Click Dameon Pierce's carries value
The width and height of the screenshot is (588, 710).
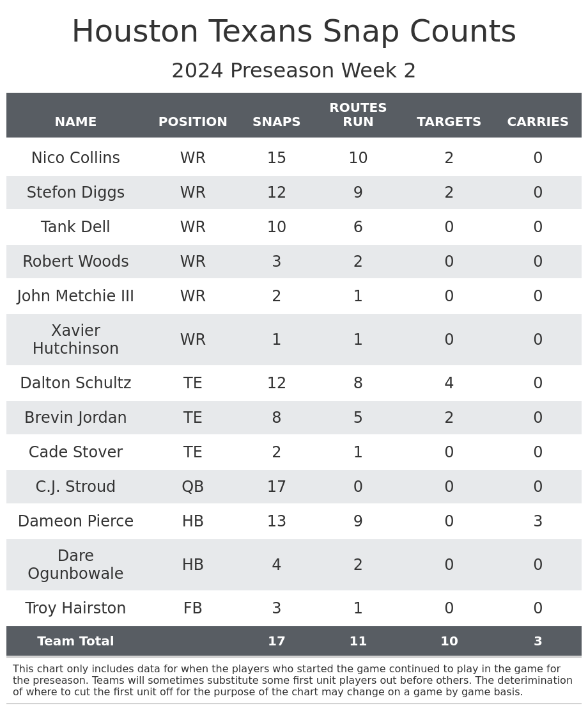[x=538, y=521]
